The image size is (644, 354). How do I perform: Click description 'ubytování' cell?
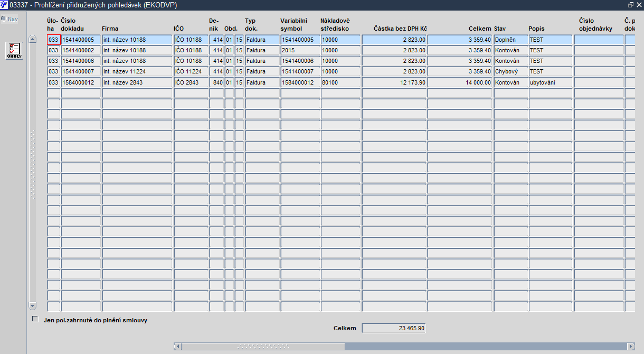551,82
